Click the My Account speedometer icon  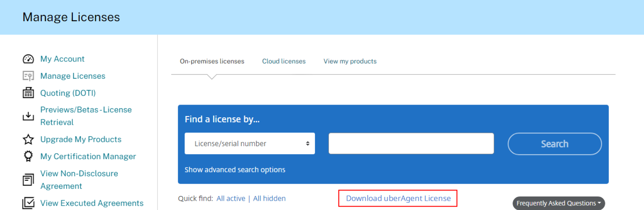coord(28,59)
